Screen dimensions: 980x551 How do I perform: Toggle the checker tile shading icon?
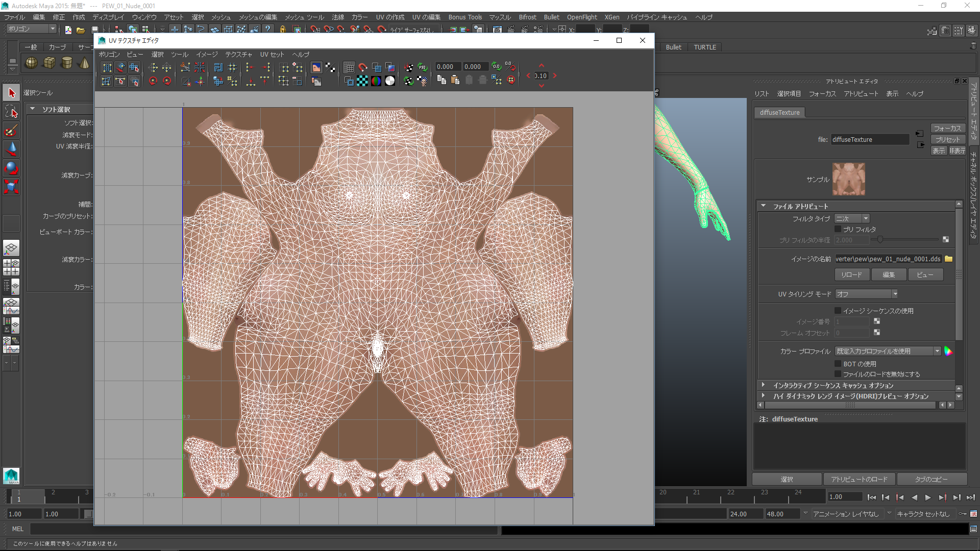(x=362, y=81)
